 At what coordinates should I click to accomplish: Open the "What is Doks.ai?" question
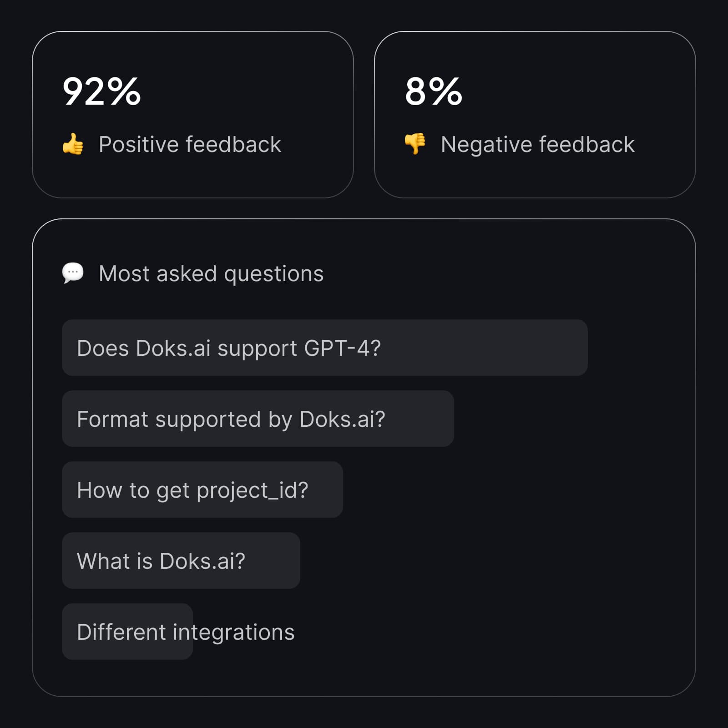coord(181,561)
